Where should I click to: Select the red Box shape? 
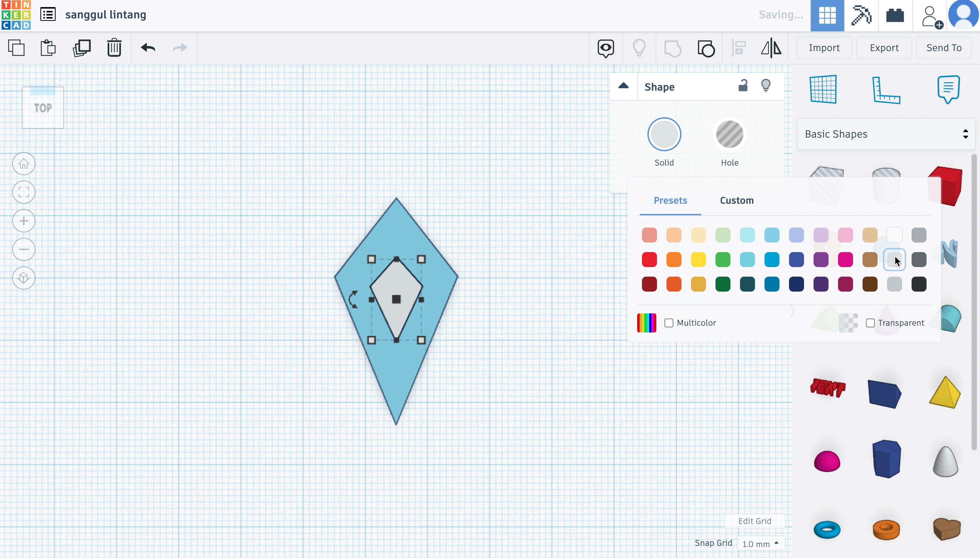click(x=945, y=186)
